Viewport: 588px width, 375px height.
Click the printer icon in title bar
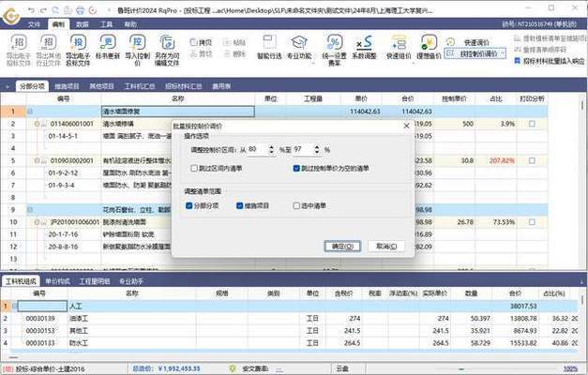pos(80,10)
